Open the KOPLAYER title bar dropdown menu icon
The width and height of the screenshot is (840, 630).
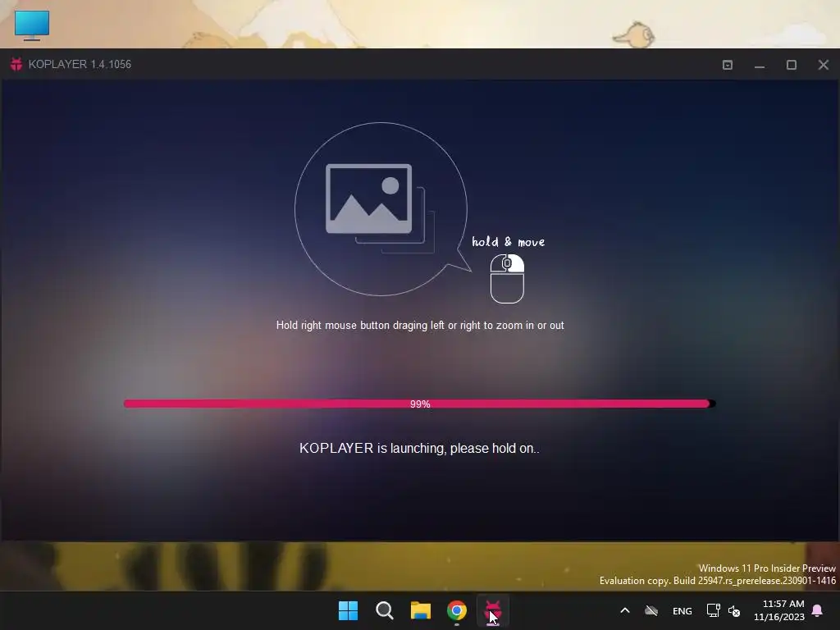click(x=728, y=65)
